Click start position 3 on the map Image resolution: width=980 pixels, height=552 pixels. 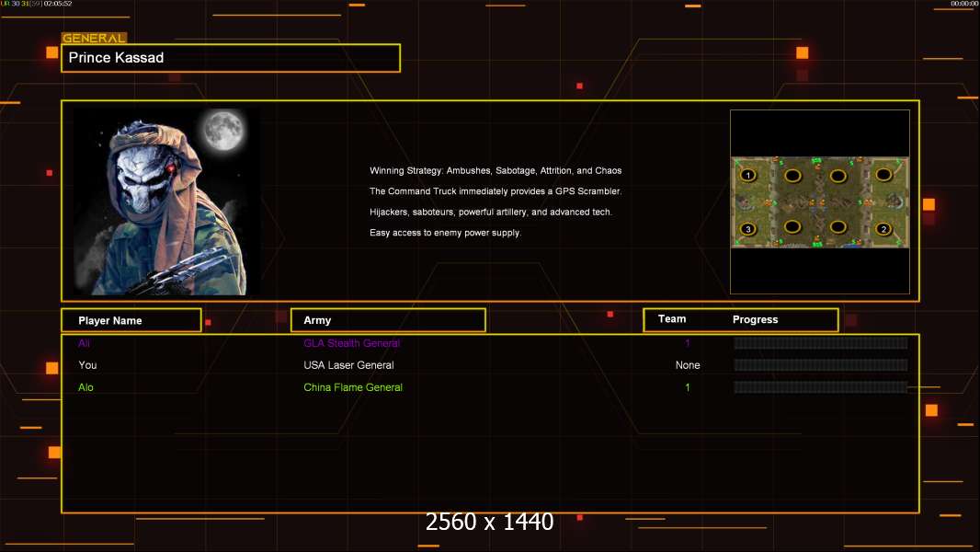click(x=748, y=229)
